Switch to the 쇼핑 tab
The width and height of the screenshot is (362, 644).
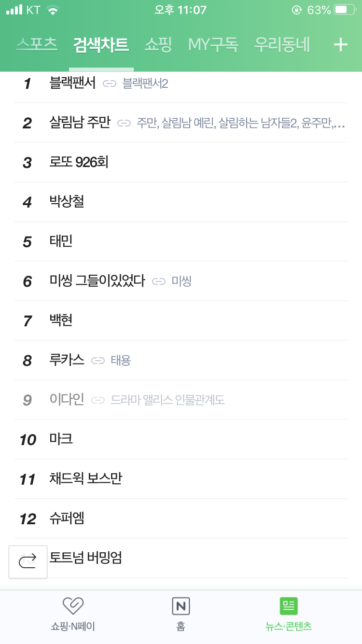[x=158, y=44]
